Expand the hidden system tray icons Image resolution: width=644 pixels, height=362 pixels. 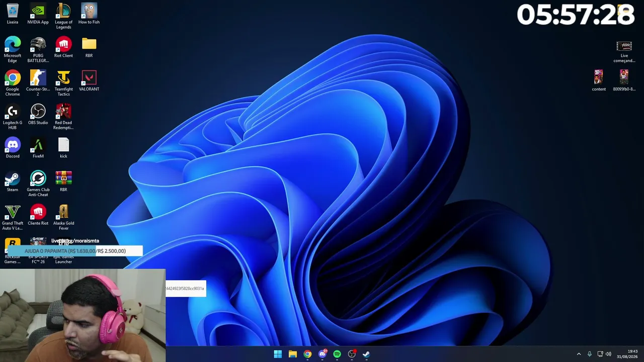click(x=579, y=354)
